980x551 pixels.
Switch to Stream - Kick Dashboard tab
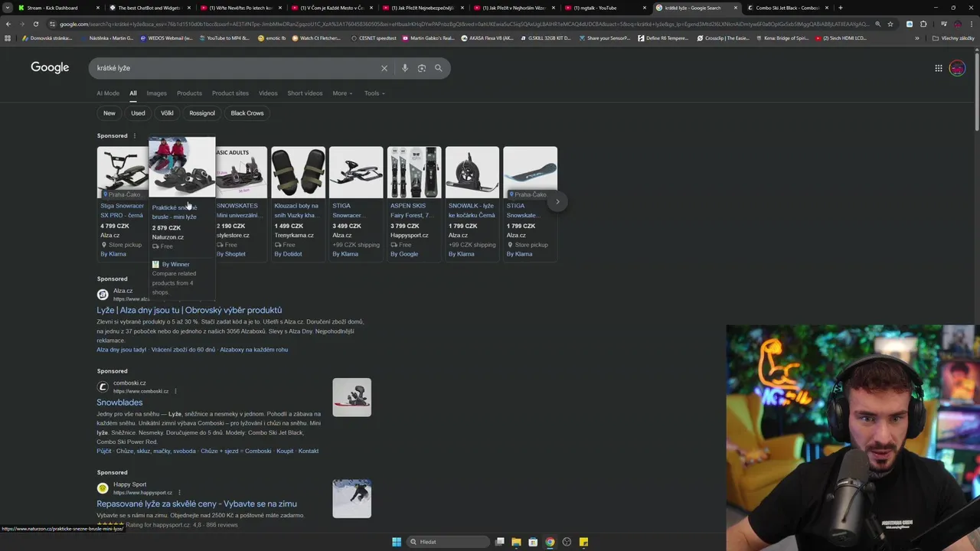[x=57, y=8]
